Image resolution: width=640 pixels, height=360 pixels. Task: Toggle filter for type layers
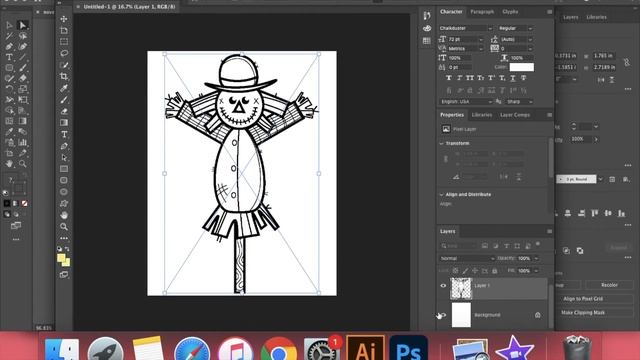[x=507, y=246]
